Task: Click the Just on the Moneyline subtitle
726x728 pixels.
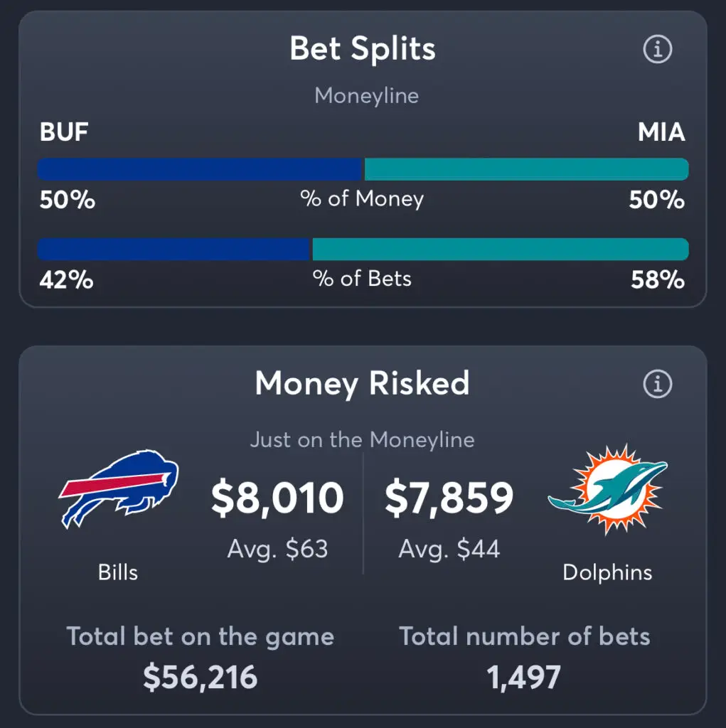Action: tap(362, 439)
